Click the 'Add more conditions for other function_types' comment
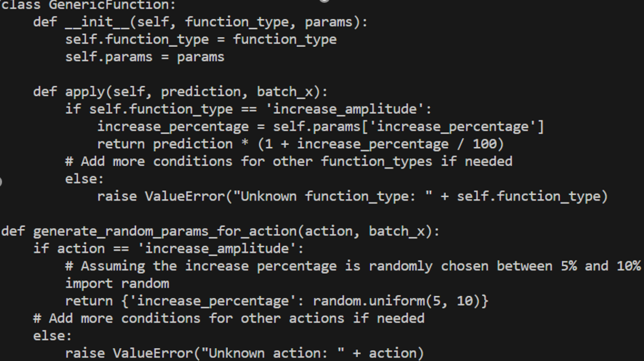Screen dimensions: 644x361 click(x=289, y=161)
